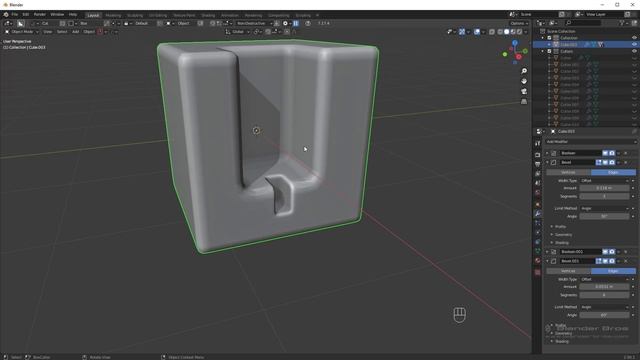Open the File menu

point(14,14)
